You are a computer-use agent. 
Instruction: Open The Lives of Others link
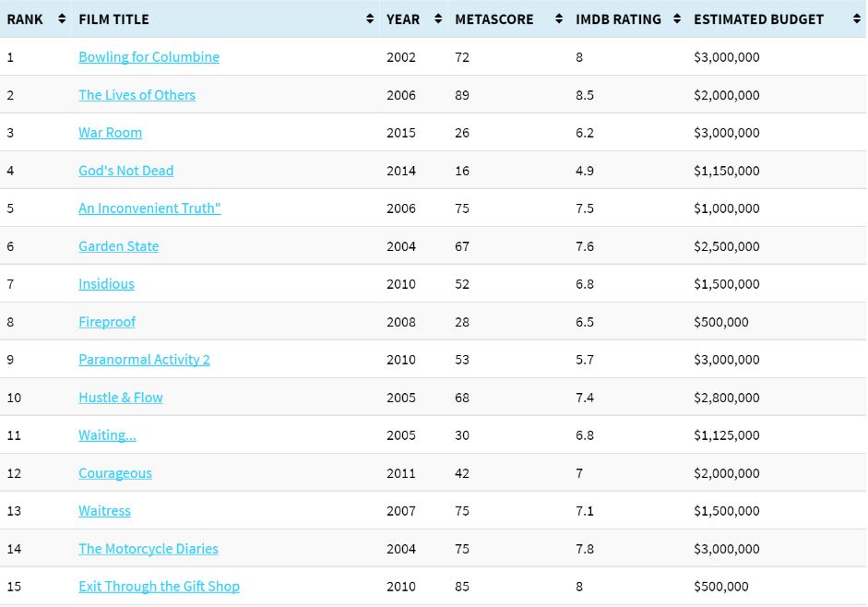pos(137,95)
